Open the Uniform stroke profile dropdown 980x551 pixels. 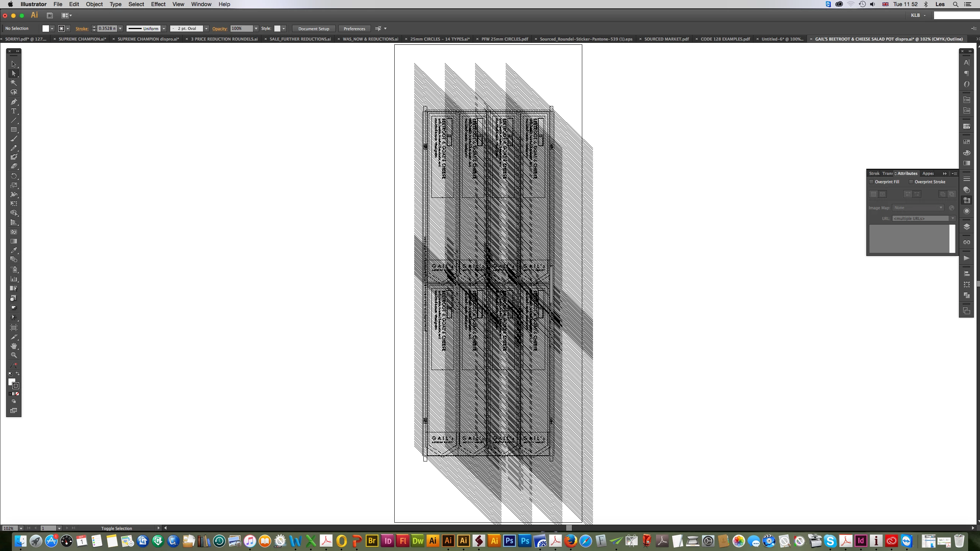pyautogui.click(x=164, y=29)
